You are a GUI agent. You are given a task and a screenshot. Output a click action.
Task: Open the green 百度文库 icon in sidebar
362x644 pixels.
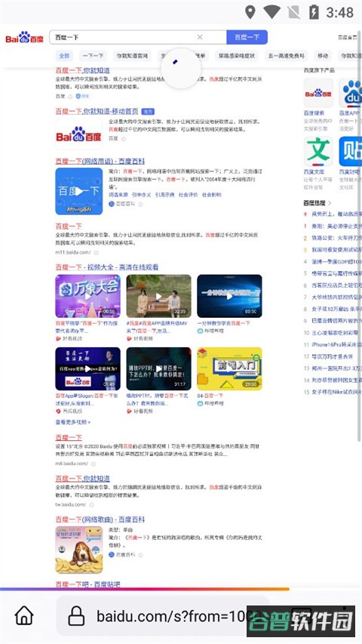318,151
